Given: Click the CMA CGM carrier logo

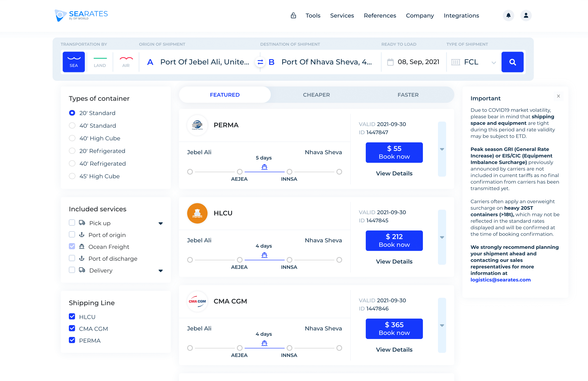Looking at the screenshot, I should [x=197, y=301].
